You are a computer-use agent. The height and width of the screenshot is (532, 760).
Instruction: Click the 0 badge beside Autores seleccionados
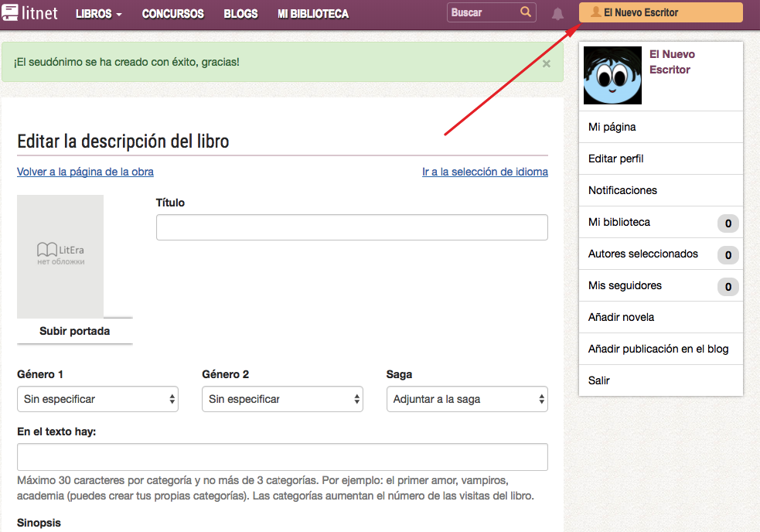pyautogui.click(x=728, y=255)
